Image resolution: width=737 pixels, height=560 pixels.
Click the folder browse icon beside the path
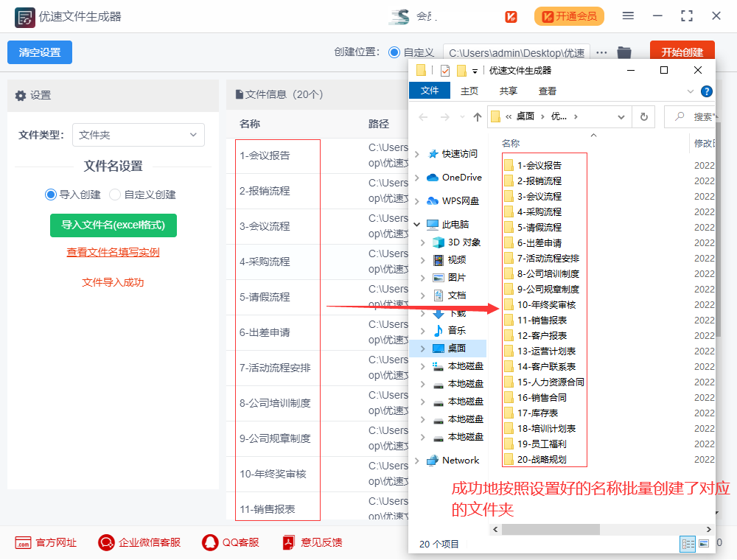click(624, 52)
